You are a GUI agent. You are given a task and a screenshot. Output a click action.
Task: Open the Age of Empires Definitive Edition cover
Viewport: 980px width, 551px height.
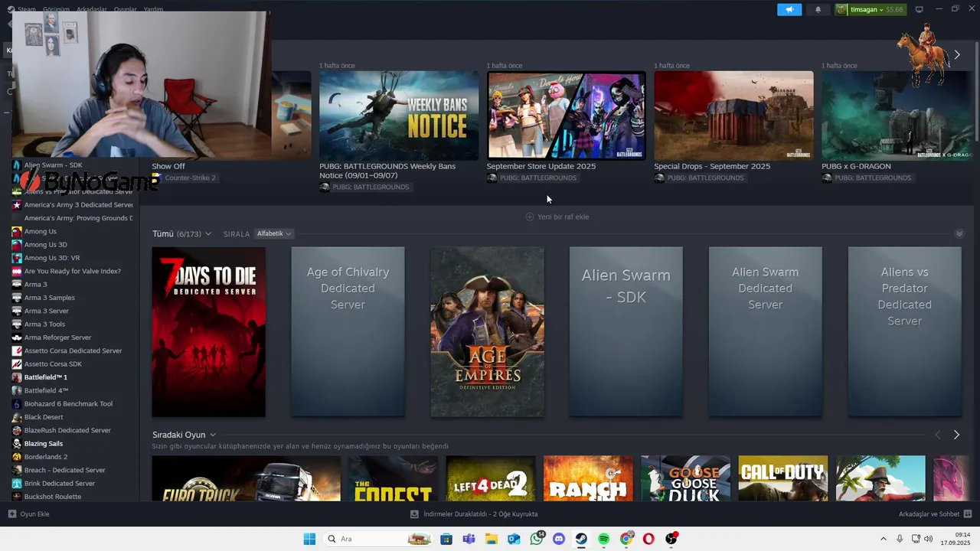click(487, 331)
